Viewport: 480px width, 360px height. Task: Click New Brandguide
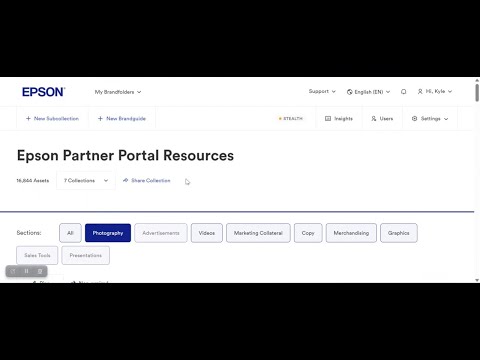click(x=122, y=119)
